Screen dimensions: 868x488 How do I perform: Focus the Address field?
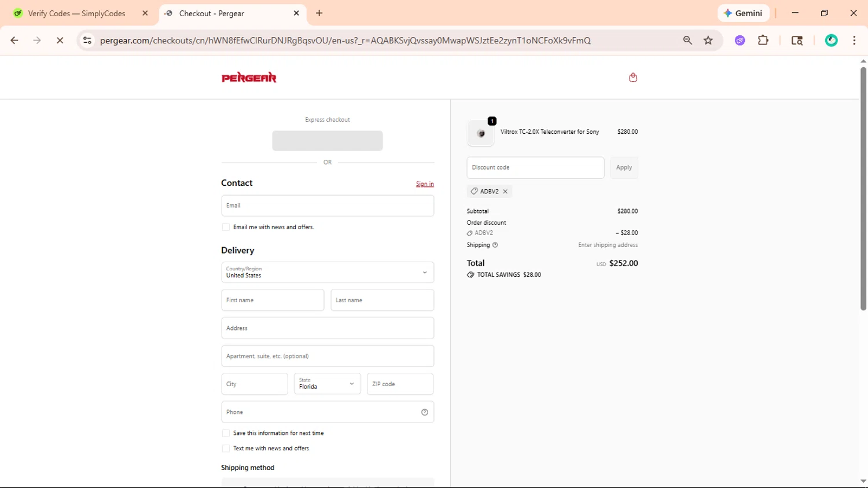click(328, 328)
